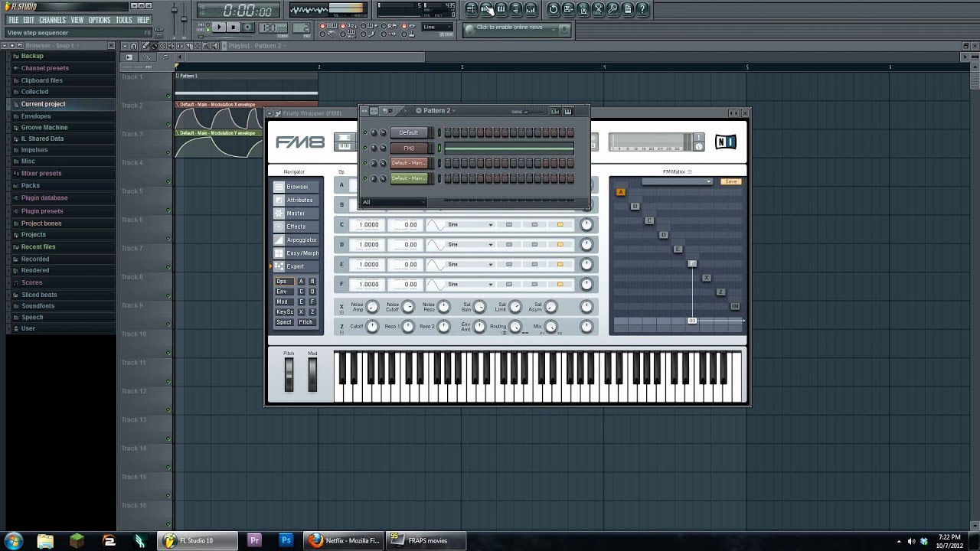Image resolution: width=980 pixels, height=551 pixels.
Task: Open the All channel filter dropdown
Action: [394, 202]
